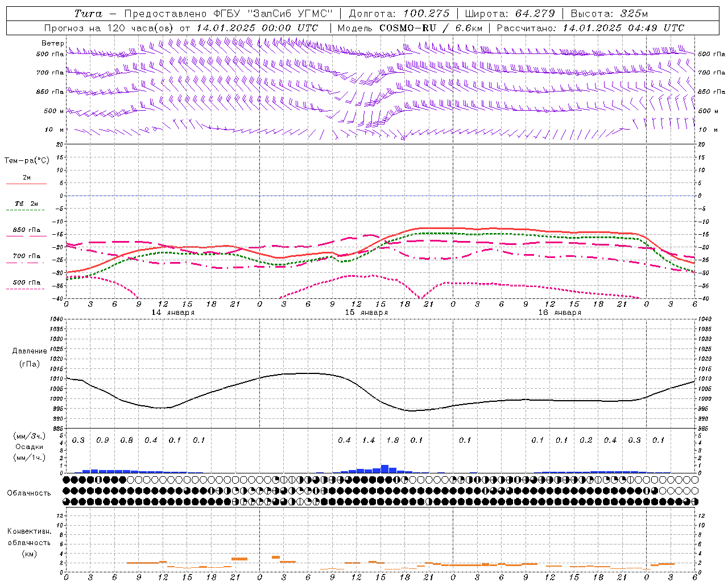Select the longitude value 100.275
The height and width of the screenshot is (582, 728).
427,14
